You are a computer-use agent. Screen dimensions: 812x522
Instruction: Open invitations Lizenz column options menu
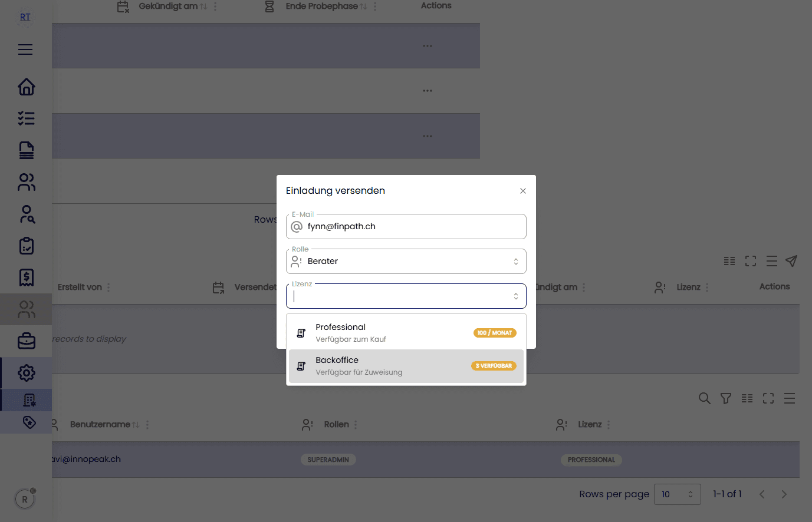pos(707,288)
